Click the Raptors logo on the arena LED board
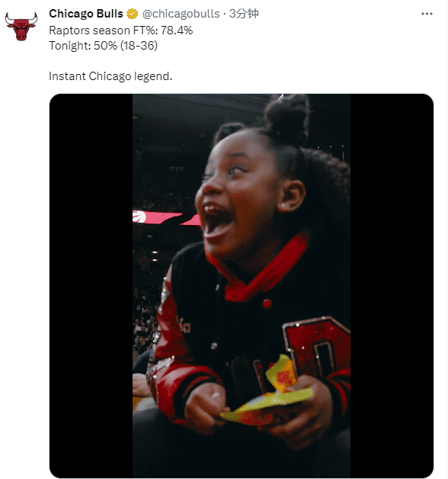The width and height of the screenshot is (448, 479). point(139,217)
